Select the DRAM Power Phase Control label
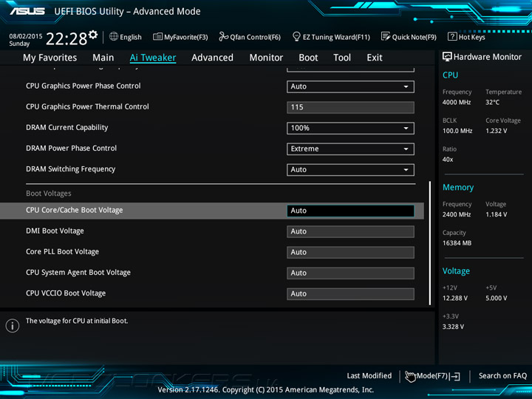The height and width of the screenshot is (399, 532). coord(71,149)
